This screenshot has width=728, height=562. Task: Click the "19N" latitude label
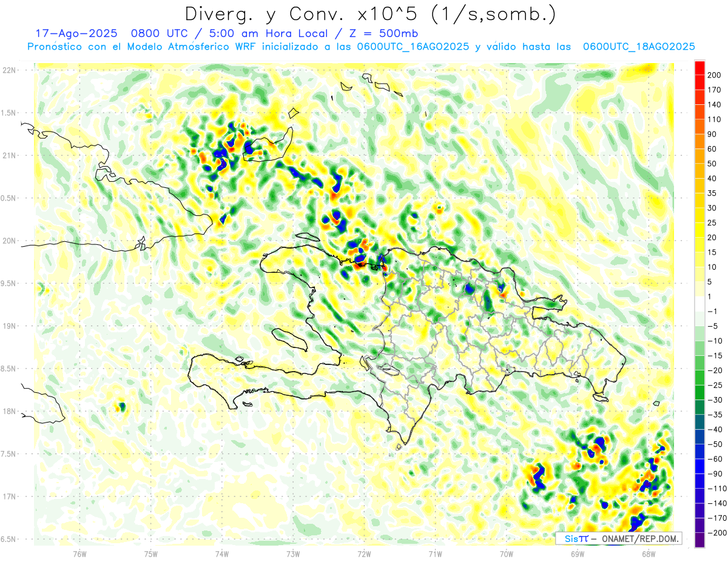[10, 326]
